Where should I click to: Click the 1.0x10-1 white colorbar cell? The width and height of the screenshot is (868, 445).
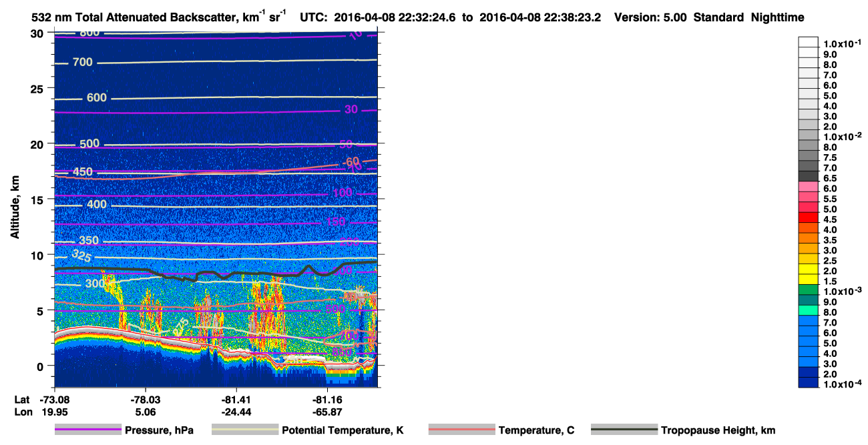tap(808, 42)
